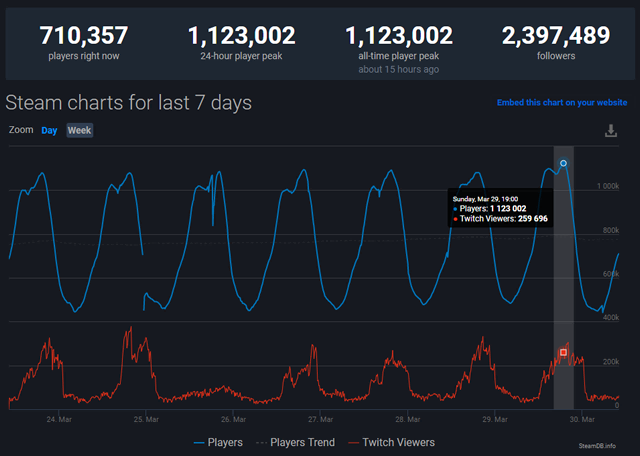Click the blue circle marker at Players peak

point(563,163)
